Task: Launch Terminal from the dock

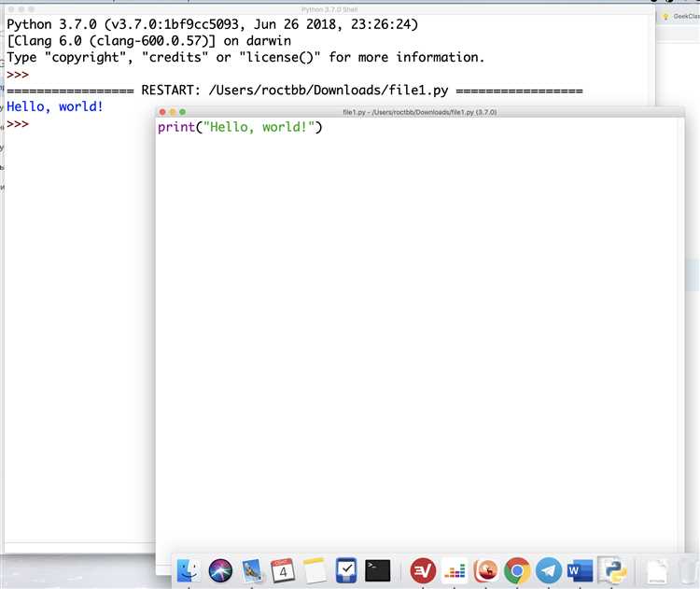Action: tap(378, 570)
